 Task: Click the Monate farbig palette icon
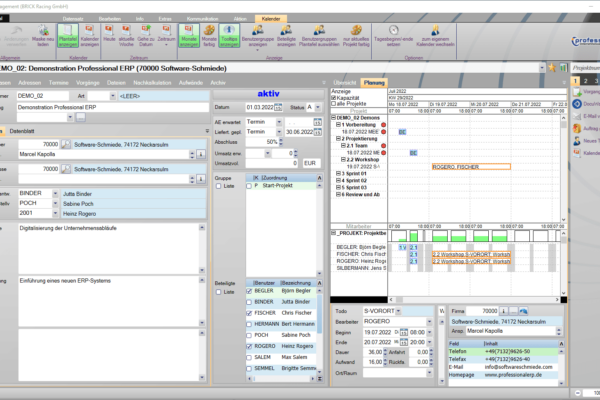coord(209,35)
